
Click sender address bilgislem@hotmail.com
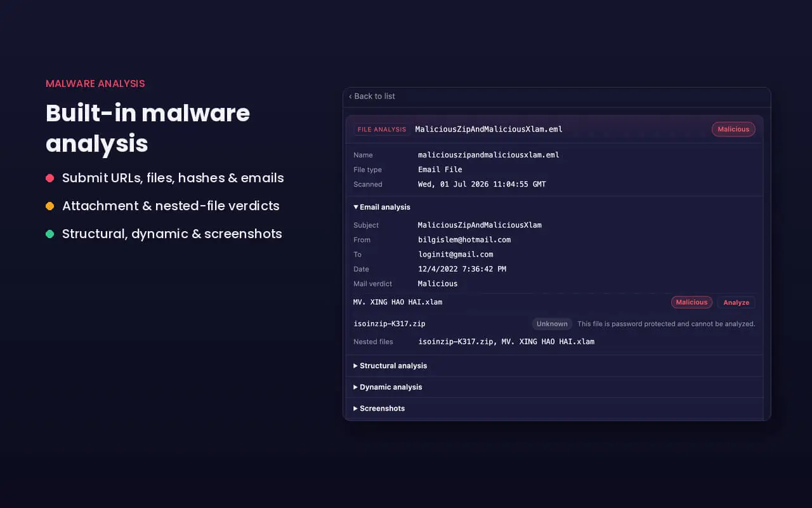tap(464, 239)
